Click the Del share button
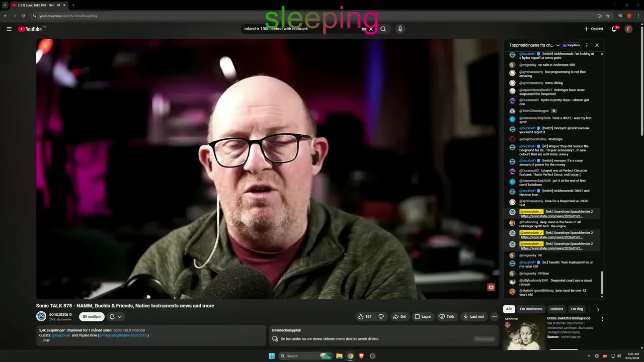The width and height of the screenshot is (644, 362). [x=399, y=317]
